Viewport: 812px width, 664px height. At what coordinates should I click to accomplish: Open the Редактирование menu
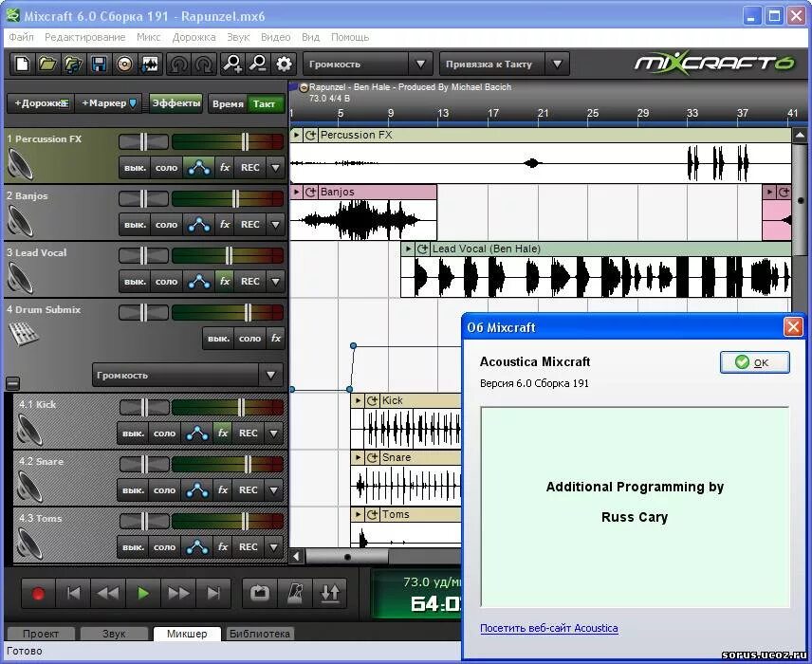coord(85,37)
